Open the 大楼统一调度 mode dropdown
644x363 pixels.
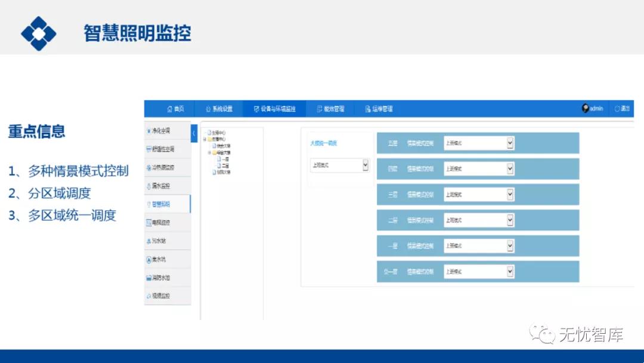pyautogui.click(x=366, y=165)
